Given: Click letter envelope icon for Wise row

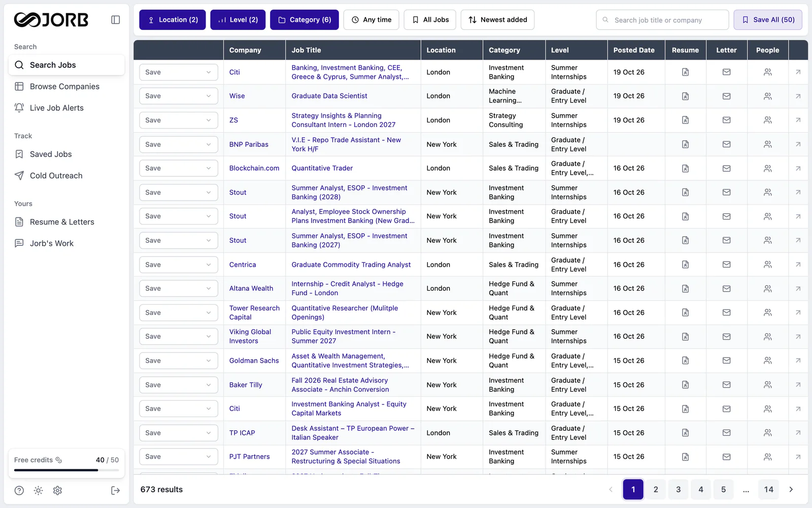Looking at the screenshot, I should [x=726, y=96].
